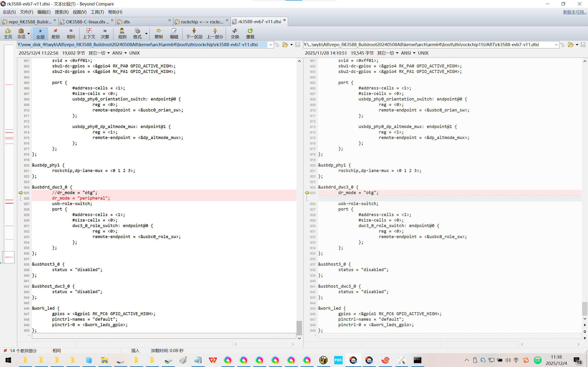The image size is (588, 367).
Task: Click the left pane vertical scrollbar thumb
Action: click(x=299, y=328)
